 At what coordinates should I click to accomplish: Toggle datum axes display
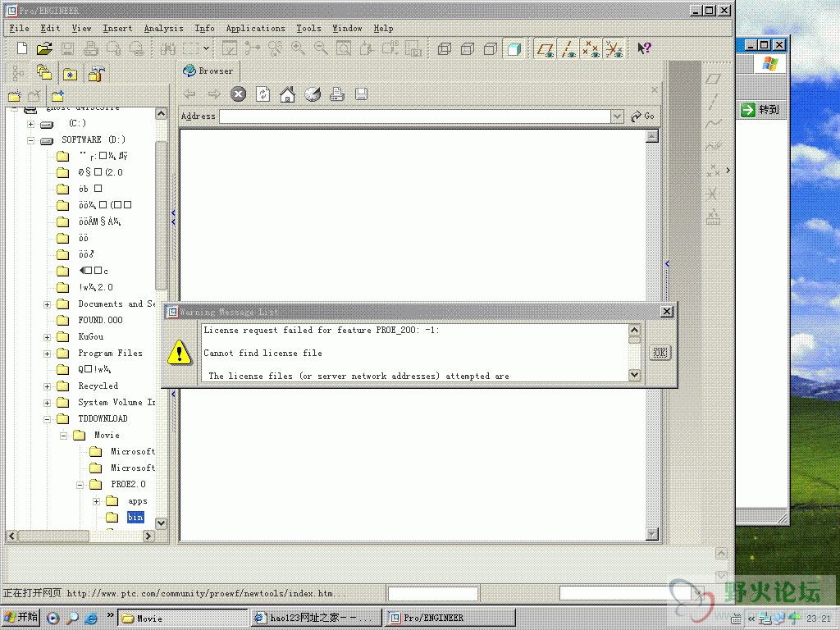568,48
